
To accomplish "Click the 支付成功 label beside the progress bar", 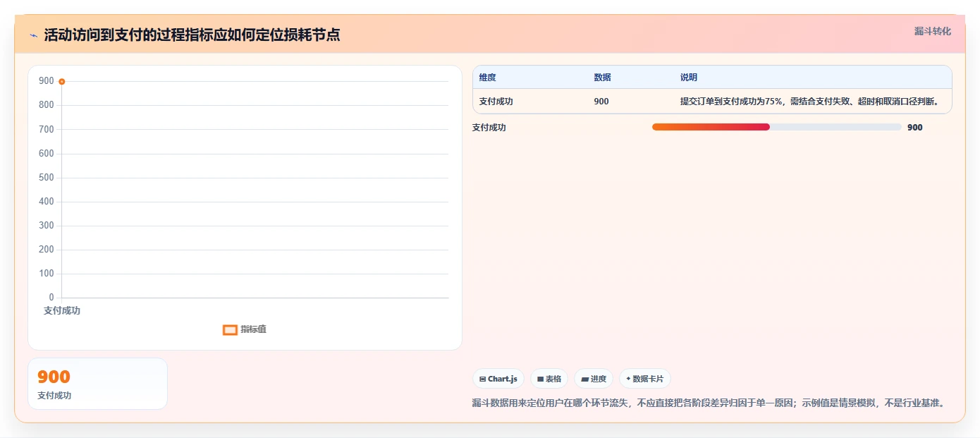I will [489, 128].
